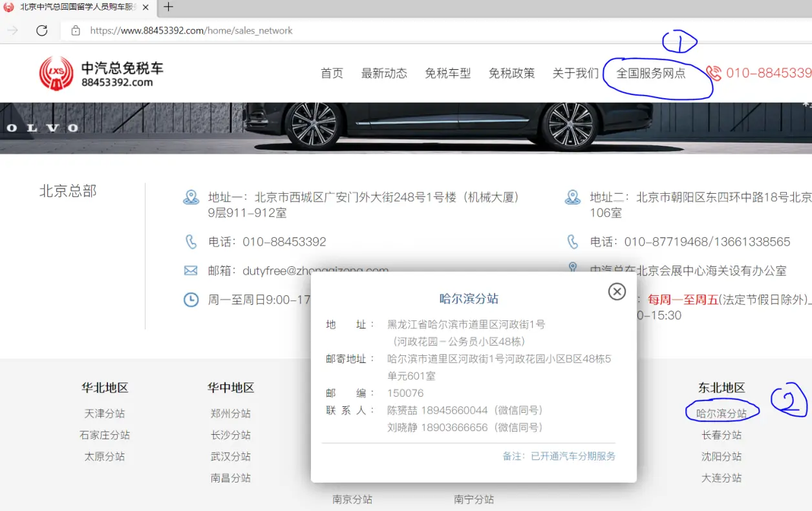The width and height of the screenshot is (812, 511).
Task: Click the postal code 150076
Action: tap(405, 393)
